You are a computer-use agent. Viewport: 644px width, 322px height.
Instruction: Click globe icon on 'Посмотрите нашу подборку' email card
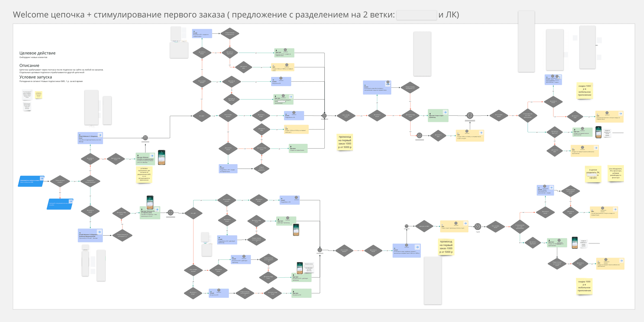point(407,245)
